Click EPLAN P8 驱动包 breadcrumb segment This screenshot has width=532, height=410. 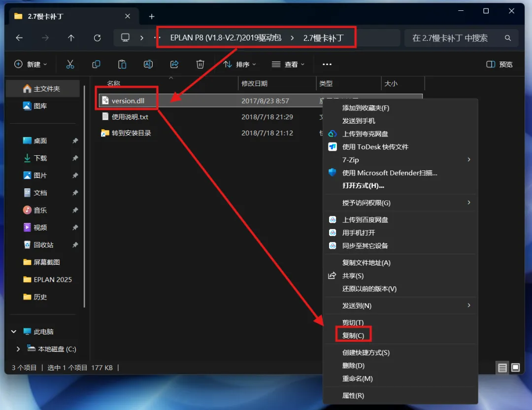(226, 37)
